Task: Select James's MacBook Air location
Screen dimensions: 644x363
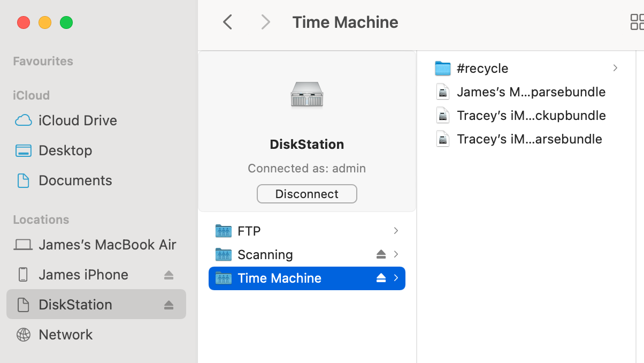Action: (107, 245)
